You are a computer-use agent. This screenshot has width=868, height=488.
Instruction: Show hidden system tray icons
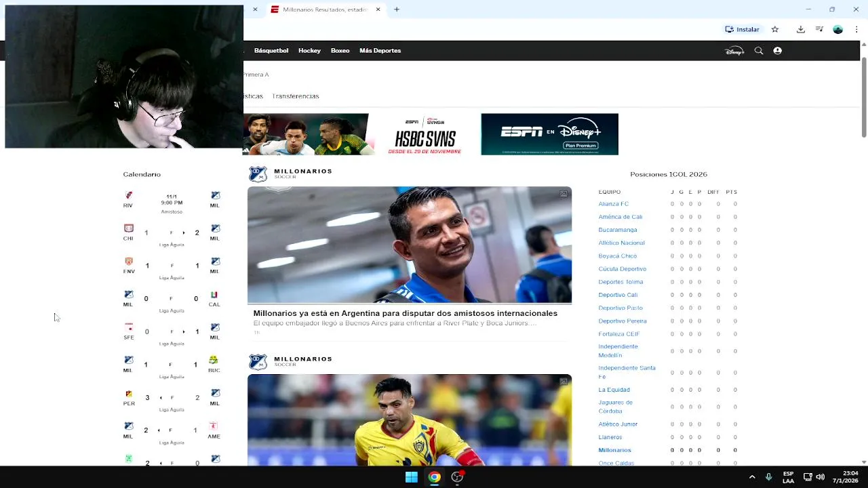click(752, 477)
